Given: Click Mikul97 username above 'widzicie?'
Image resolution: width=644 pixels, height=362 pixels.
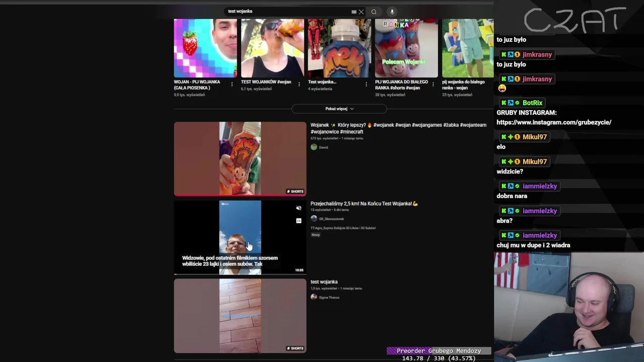Looking at the screenshot, I should point(534,161).
